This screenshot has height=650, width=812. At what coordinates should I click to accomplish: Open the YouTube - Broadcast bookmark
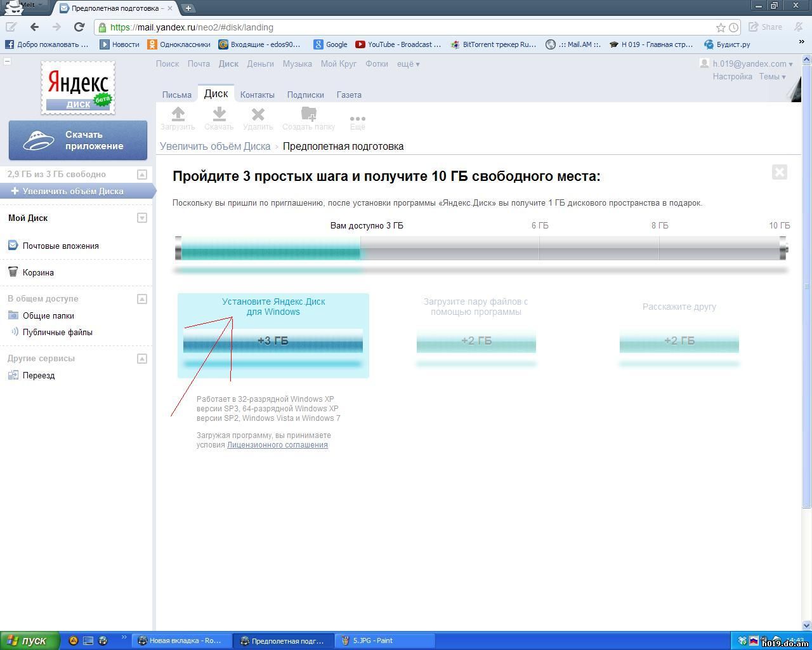tap(398, 44)
